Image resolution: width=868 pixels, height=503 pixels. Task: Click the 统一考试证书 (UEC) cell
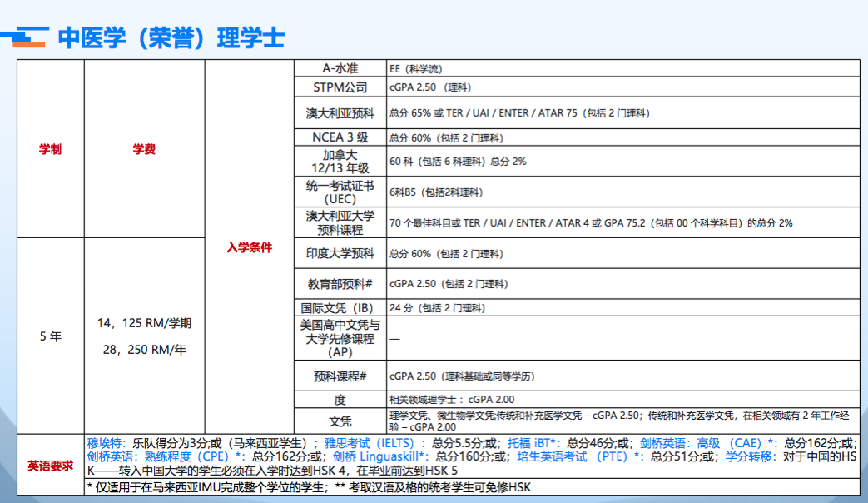[x=340, y=192]
